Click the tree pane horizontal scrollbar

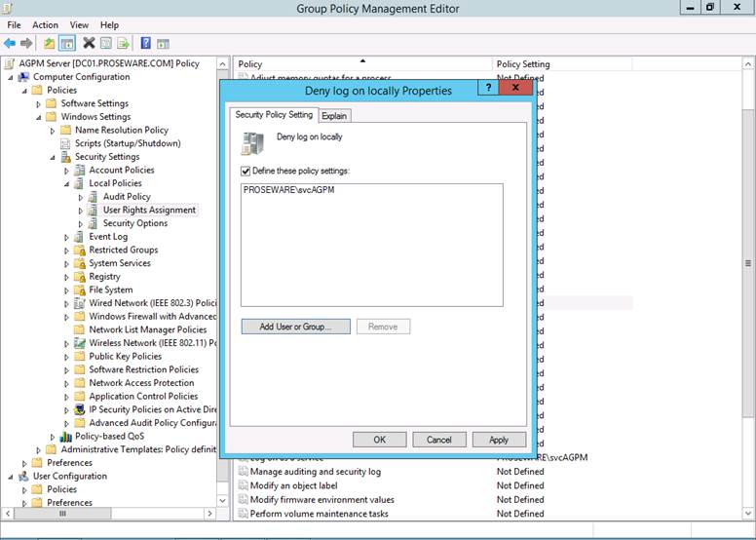116,513
